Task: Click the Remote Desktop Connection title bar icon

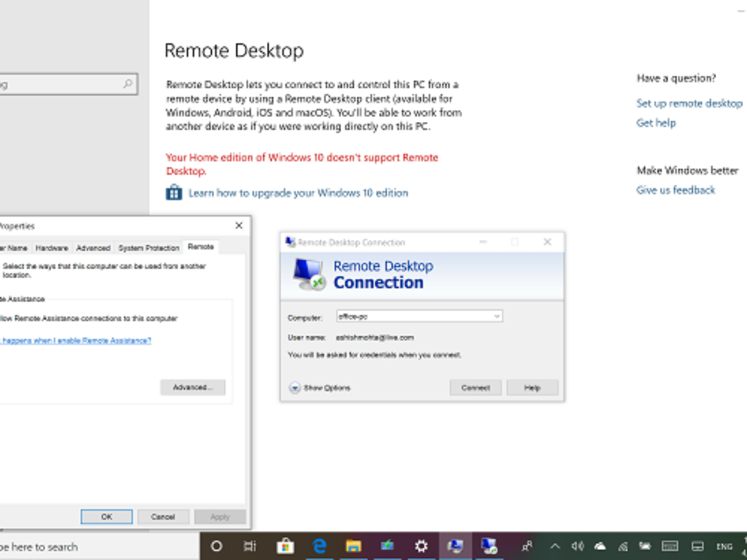Action: coord(290,242)
